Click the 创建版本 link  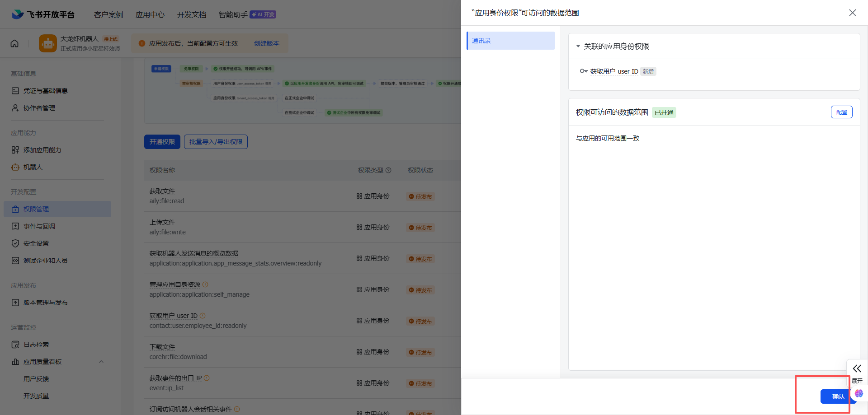tap(266, 43)
